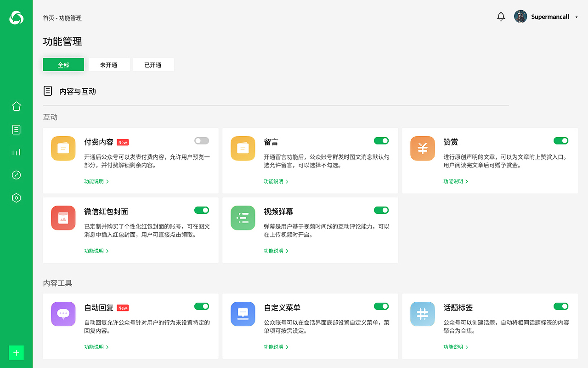Enable the 付费内容 feature toggle
This screenshot has width=588, height=368.
[x=201, y=141]
